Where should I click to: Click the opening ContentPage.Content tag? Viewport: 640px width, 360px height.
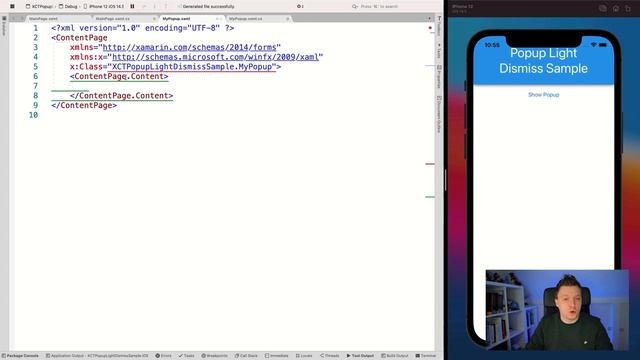[119, 76]
